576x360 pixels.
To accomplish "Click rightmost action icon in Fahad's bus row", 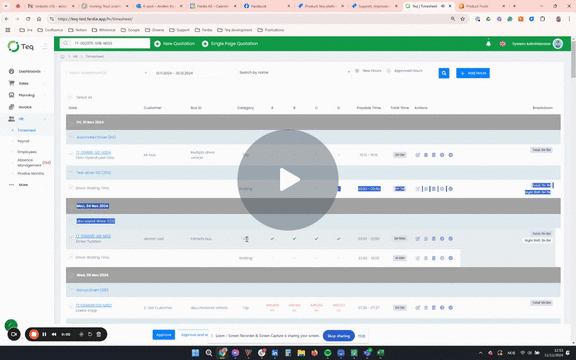I will [451, 239].
